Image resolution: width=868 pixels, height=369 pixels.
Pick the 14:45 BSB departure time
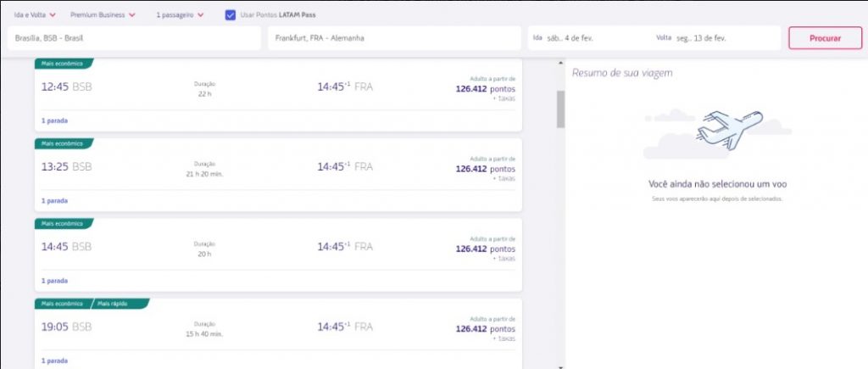(x=66, y=247)
